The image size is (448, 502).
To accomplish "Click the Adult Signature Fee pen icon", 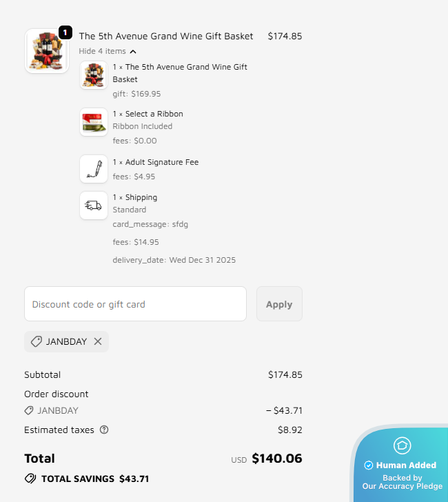I will (x=94, y=169).
